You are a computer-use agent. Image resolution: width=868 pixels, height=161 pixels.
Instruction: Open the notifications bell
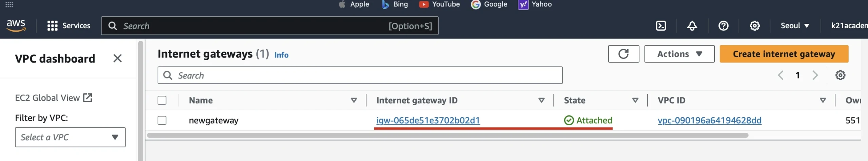click(x=692, y=26)
